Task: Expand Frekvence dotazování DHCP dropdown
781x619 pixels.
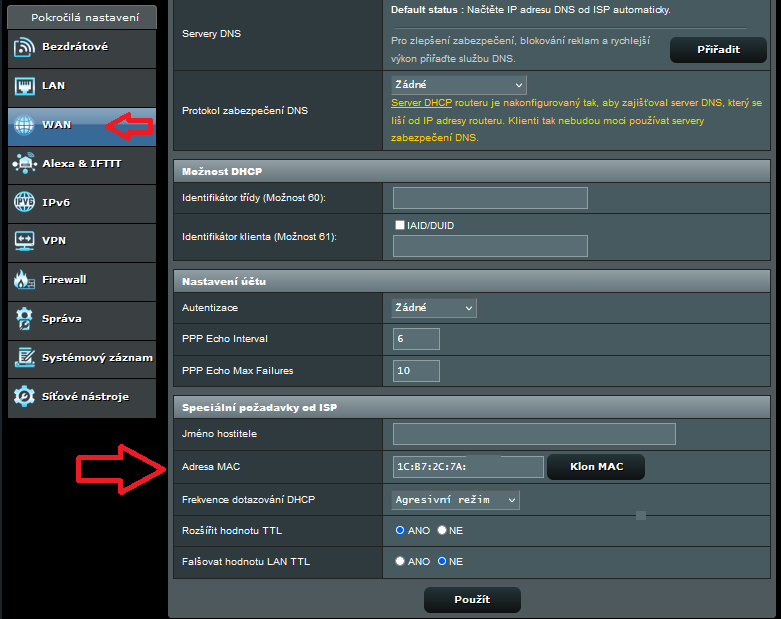Action: (456, 499)
